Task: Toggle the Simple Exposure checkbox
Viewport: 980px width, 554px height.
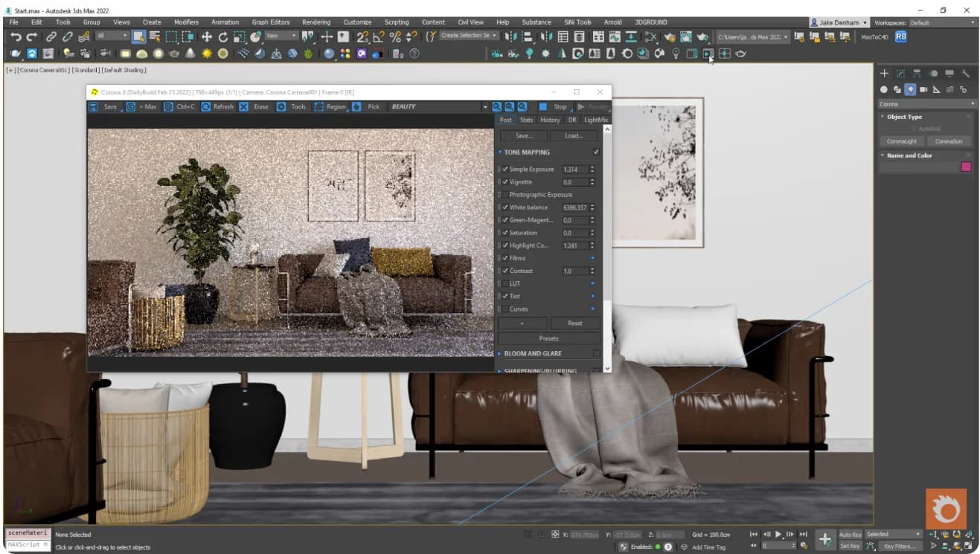Action: (505, 170)
